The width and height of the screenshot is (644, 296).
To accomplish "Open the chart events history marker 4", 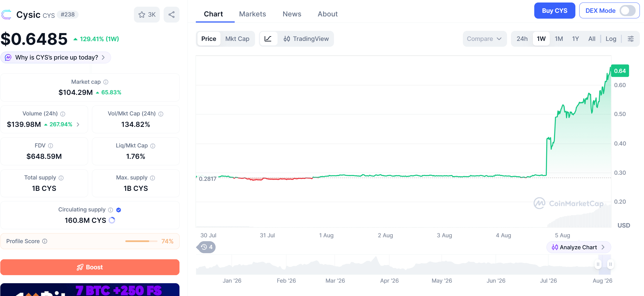I will click(x=207, y=247).
